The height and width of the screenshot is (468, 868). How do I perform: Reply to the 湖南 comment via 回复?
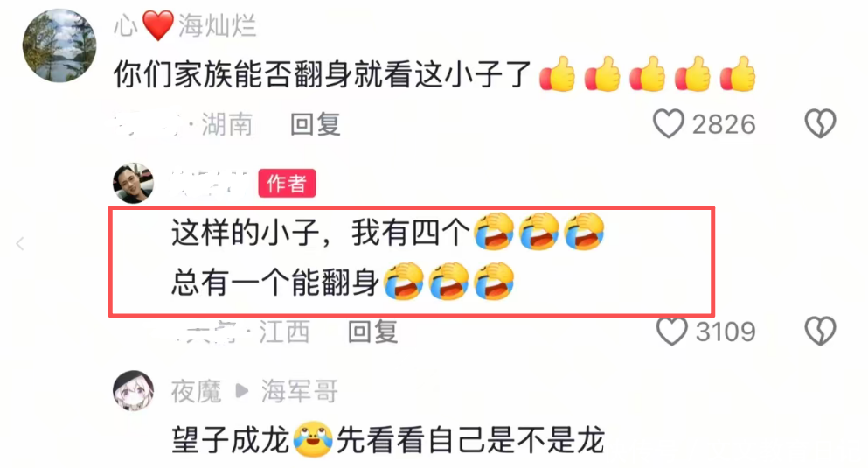316,124
